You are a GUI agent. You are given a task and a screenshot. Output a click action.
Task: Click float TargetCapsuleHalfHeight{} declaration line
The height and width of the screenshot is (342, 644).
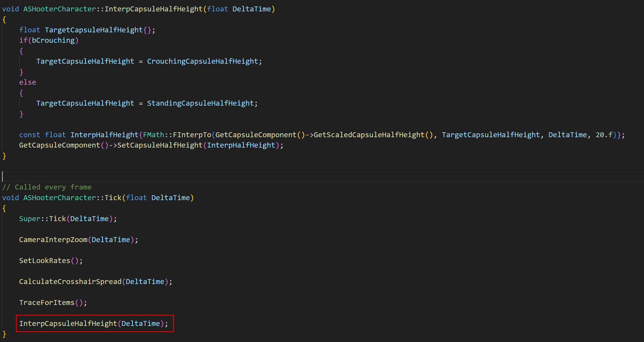pyautogui.click(x=87, y=30)
